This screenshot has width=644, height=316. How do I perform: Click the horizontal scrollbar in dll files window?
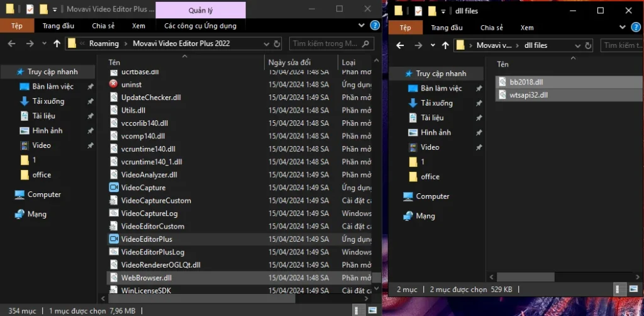point(553,276)
